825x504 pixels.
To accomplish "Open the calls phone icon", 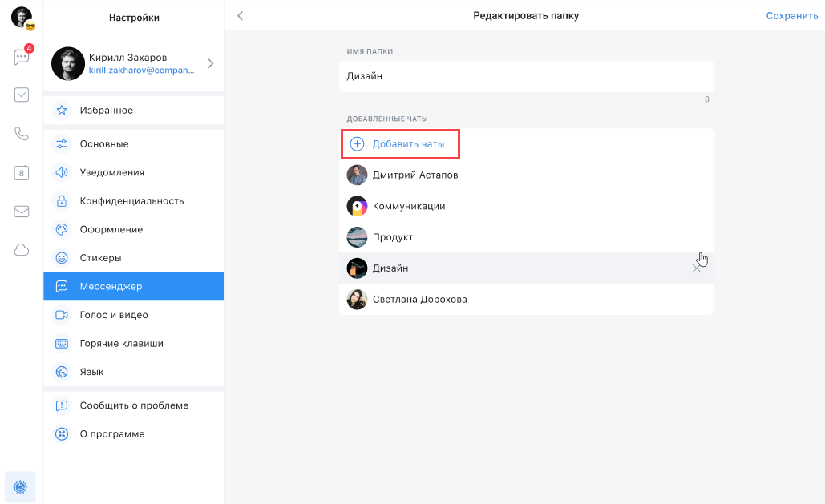I will (22, 134).
